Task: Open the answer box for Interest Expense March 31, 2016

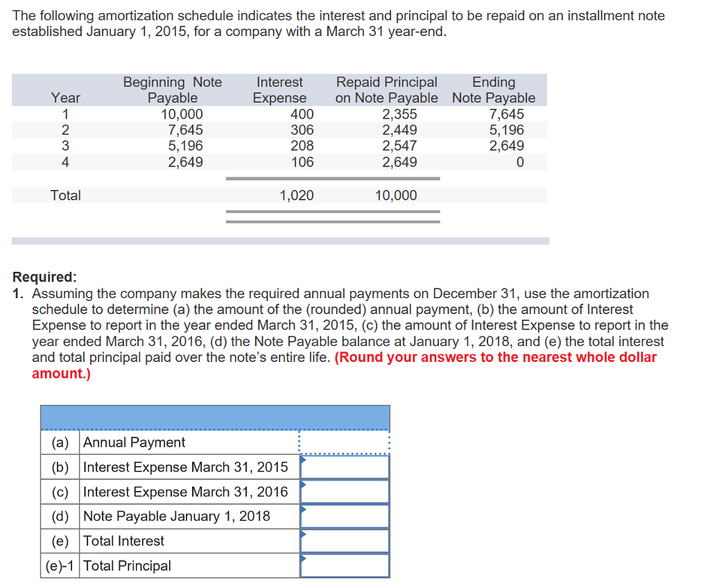Action: [345, 492]
